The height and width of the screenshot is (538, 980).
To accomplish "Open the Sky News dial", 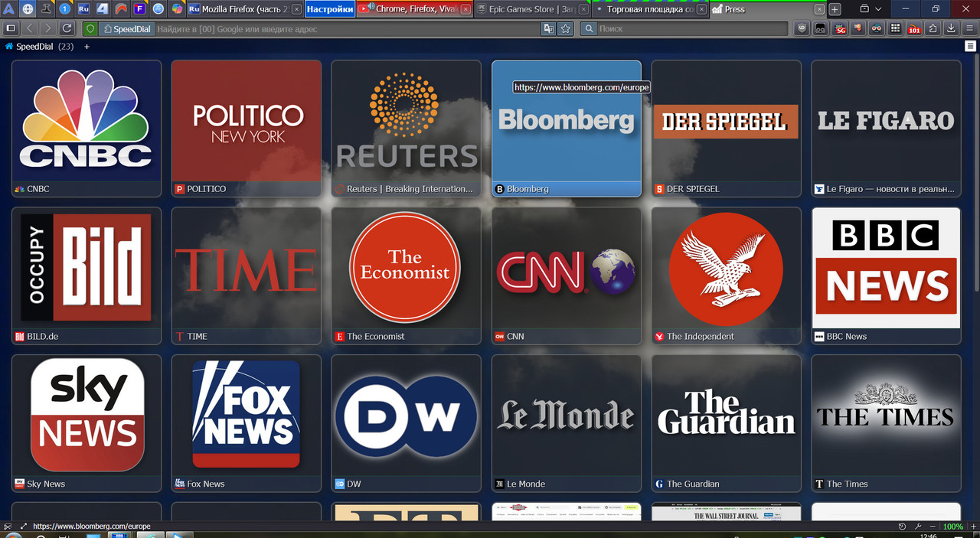I will point(87,423).
